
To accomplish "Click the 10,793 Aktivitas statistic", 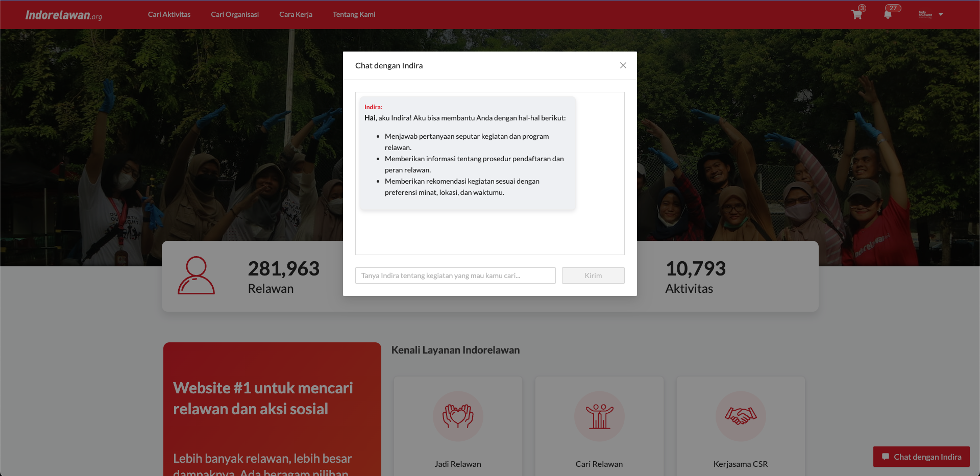I will click(x=695, y=277).
